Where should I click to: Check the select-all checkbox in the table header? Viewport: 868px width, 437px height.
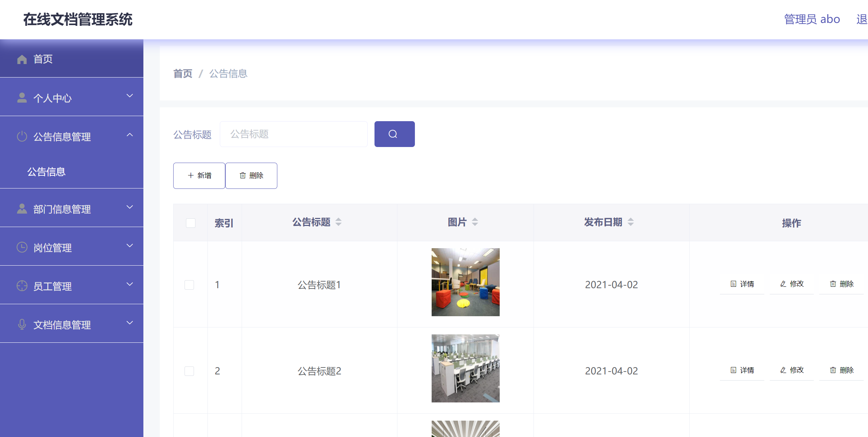pyautogui.click(x=190, y=223)
